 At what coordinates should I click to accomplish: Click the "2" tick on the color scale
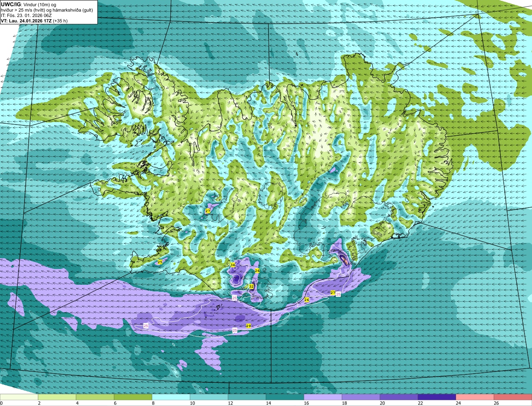pyautogui.click(x=39, y=403)
